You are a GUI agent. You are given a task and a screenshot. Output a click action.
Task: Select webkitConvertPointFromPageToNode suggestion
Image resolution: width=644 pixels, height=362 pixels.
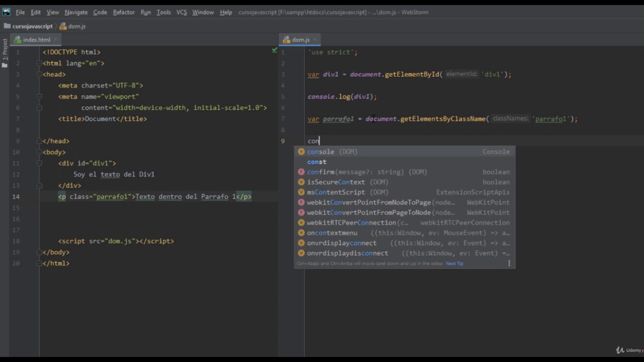(405, 213)
